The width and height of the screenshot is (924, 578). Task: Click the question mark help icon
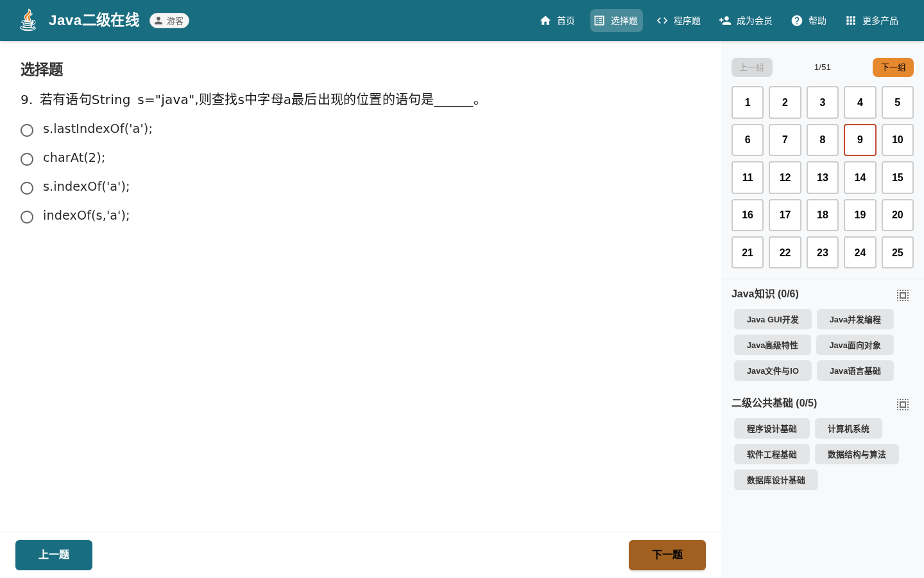[797, 21]
